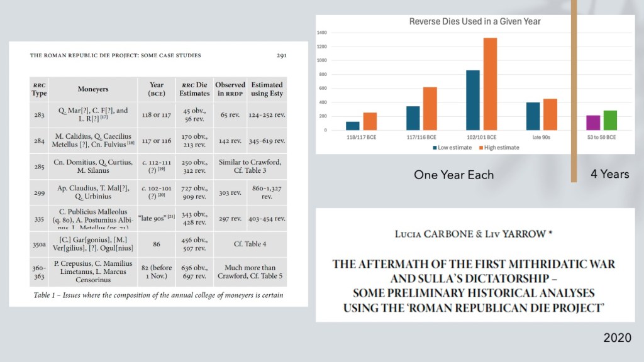
Task: Click the purple bar for 53 to 50 BCE
Action: tap(592, 123)
